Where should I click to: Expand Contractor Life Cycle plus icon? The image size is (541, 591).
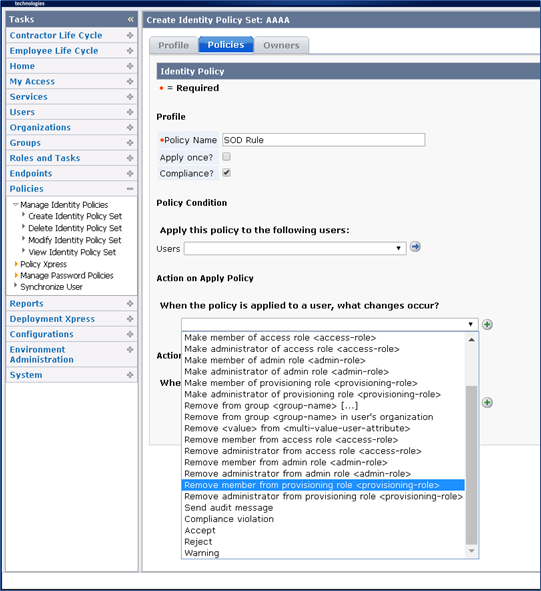tap(130, 35)
